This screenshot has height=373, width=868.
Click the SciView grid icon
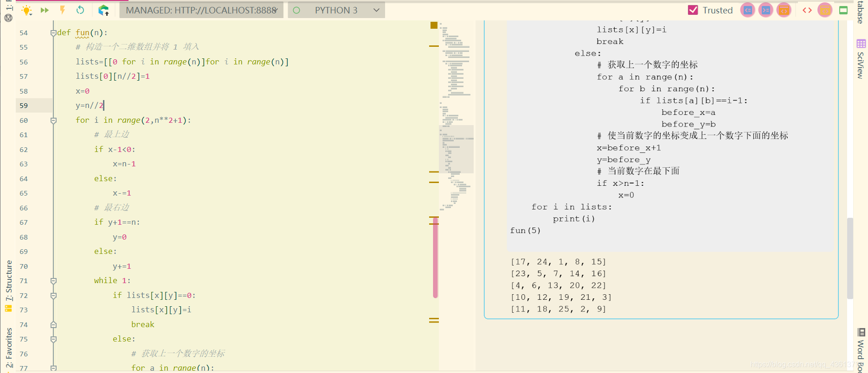pyautogui.click(x=861, y=44)
